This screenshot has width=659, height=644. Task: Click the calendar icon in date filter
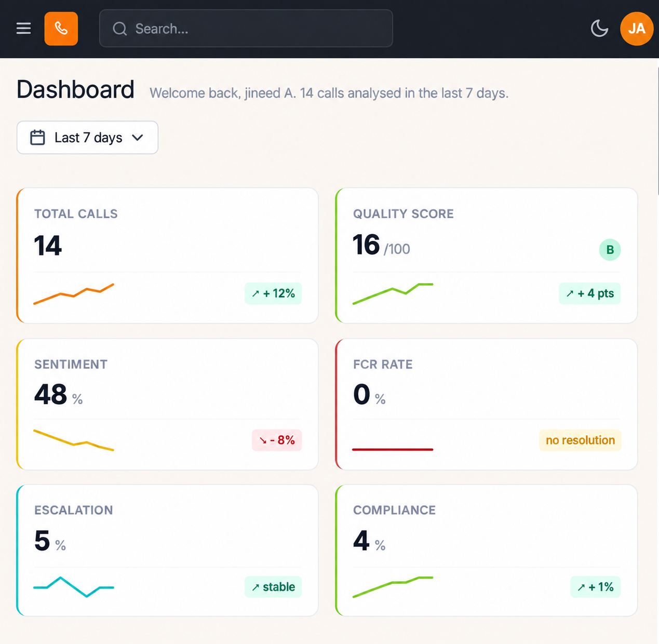pyautogui.click(x=37, y=138)
